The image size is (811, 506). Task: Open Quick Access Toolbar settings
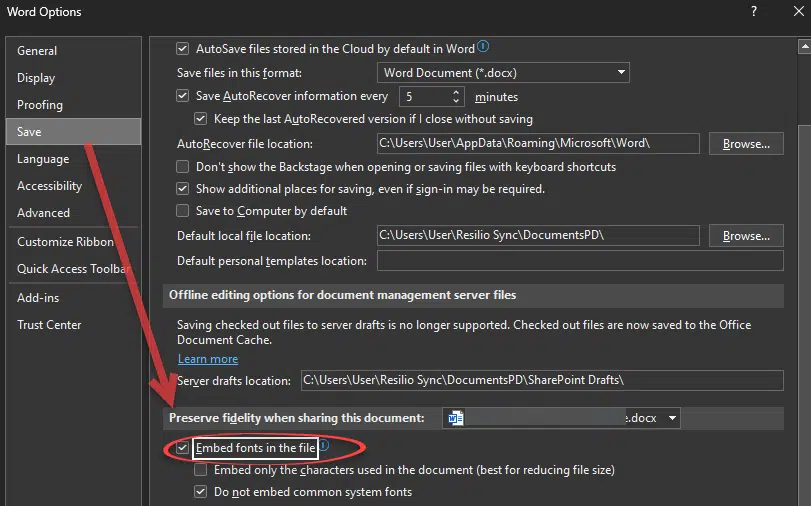pyautogui.click(x=73, y=269)
